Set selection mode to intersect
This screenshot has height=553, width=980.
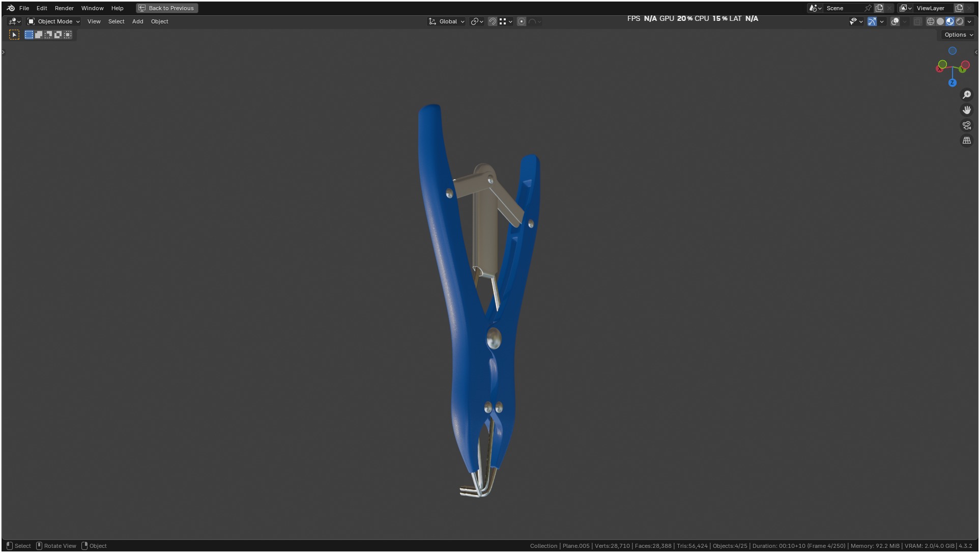click(x=68, y=35)
